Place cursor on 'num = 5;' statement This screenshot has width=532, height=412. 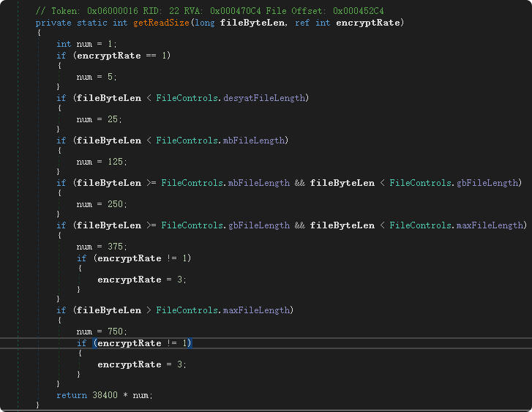point(97,76)
